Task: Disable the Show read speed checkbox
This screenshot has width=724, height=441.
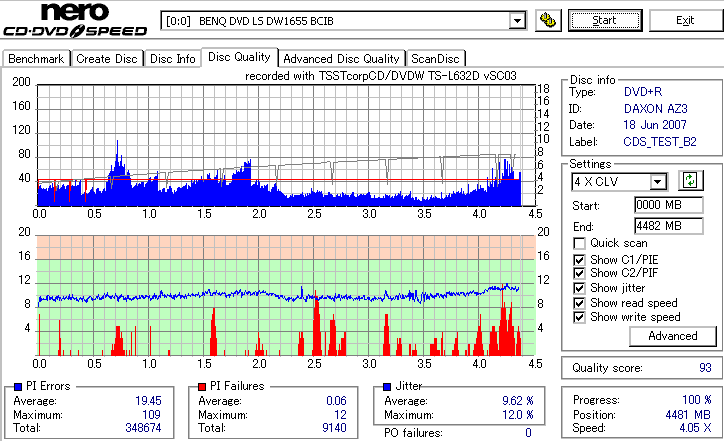Action: [x=579, y=303]
